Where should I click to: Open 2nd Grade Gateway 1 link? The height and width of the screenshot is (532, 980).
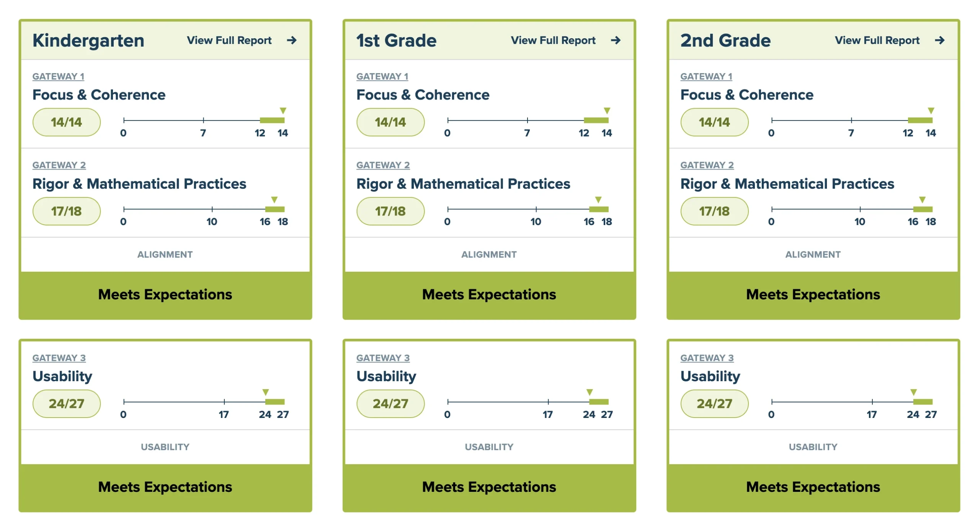pyautogui.click(x=706, y=76)
